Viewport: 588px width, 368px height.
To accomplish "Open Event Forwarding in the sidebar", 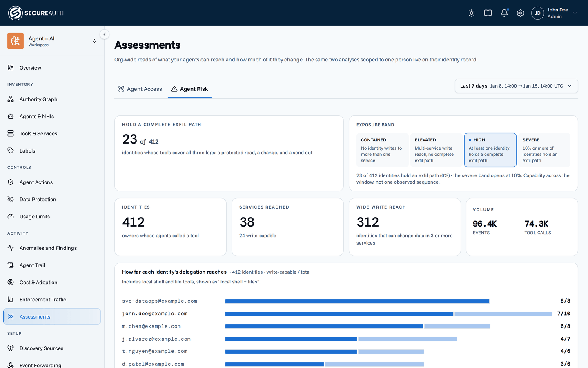I will [x=52, y=364].
